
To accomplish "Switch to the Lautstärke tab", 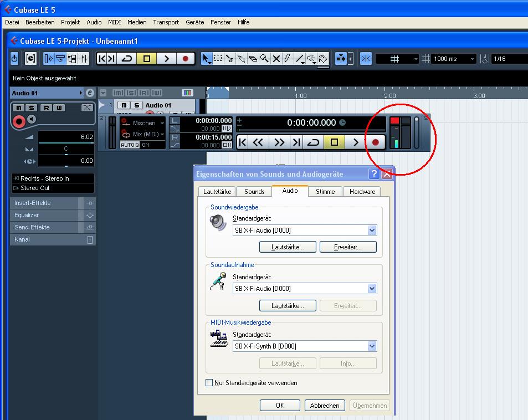I will 217,192.
